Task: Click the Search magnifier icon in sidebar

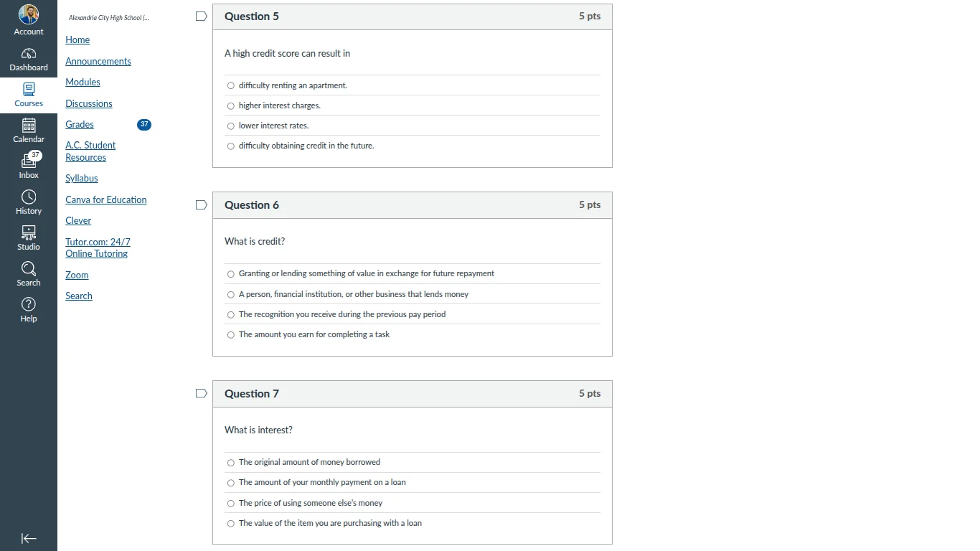Action: [29, 268]
